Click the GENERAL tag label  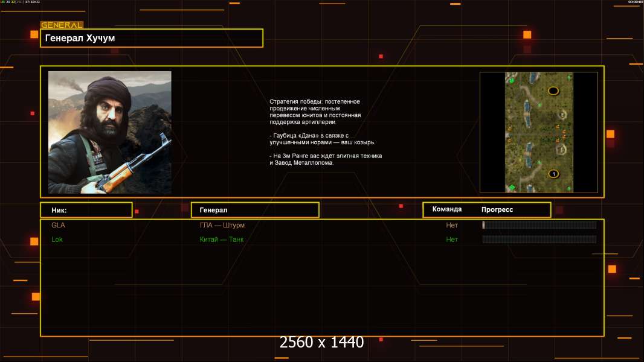tap(62, 25)
